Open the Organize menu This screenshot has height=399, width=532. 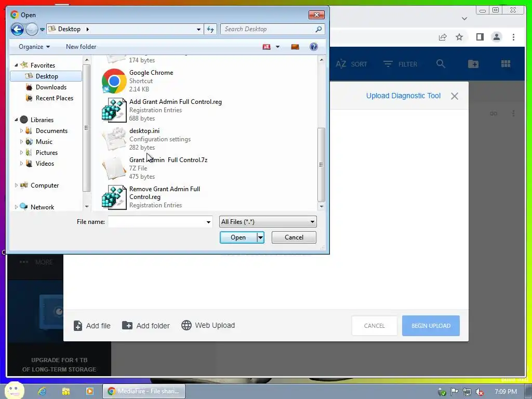pos(34,47)
